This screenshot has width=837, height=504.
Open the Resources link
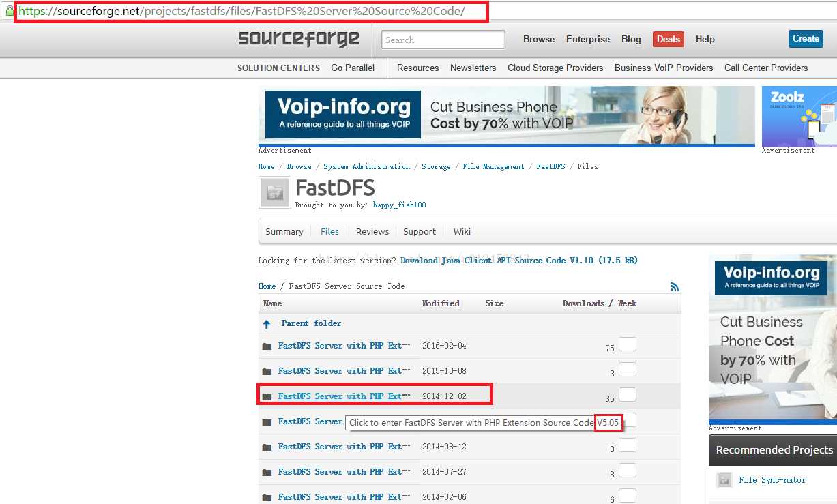pos(418,68)
